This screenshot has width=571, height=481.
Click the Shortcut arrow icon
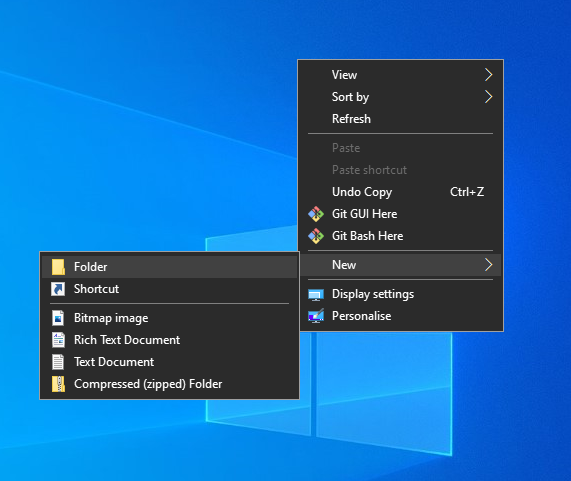(58, 289)
